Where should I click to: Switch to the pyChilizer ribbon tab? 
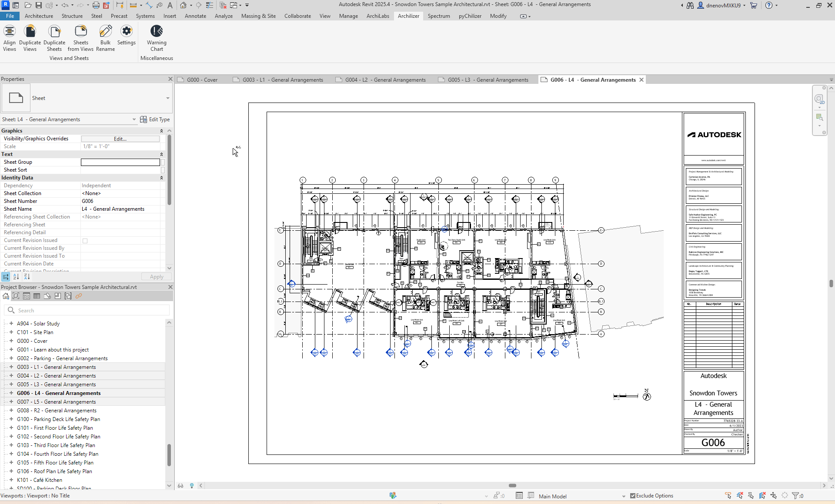pos(470,16)
